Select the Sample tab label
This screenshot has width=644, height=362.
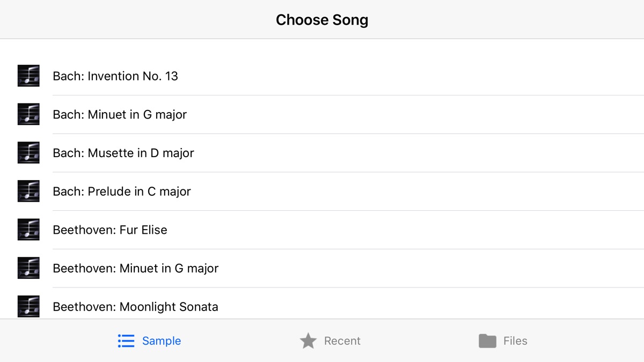(x=161, y=341)
